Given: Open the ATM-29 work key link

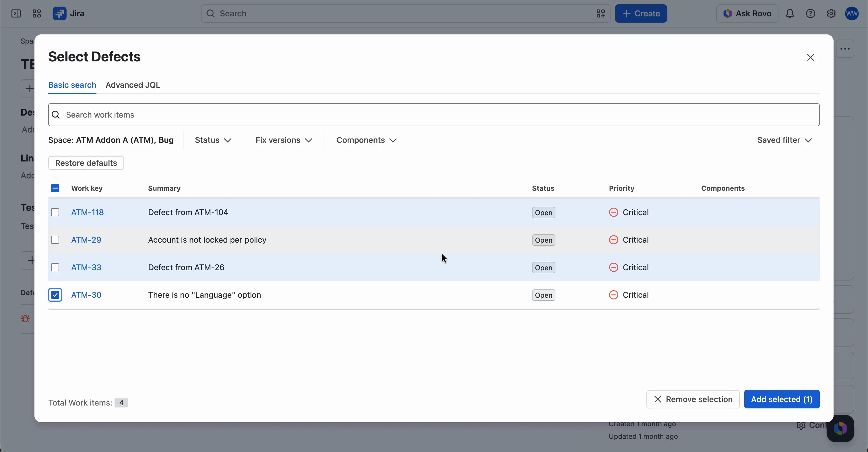Looking at the screenshot, I should tap(86, 240).
